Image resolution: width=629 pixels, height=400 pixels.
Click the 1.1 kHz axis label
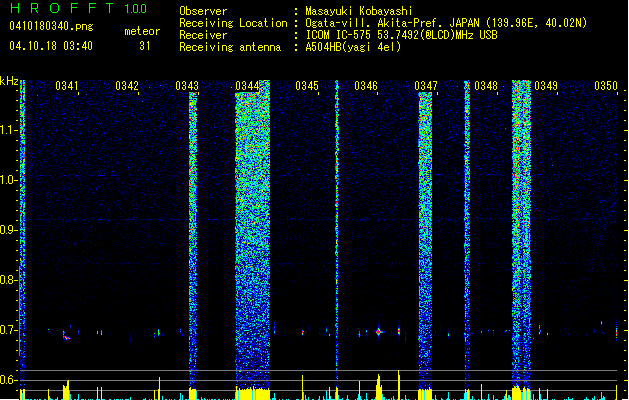tap(9, 130)
